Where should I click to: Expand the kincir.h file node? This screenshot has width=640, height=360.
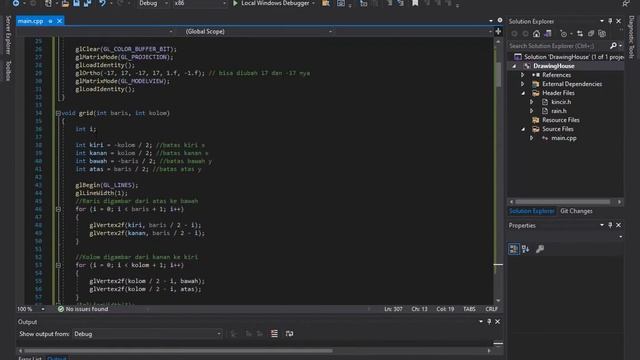(531, 102)
